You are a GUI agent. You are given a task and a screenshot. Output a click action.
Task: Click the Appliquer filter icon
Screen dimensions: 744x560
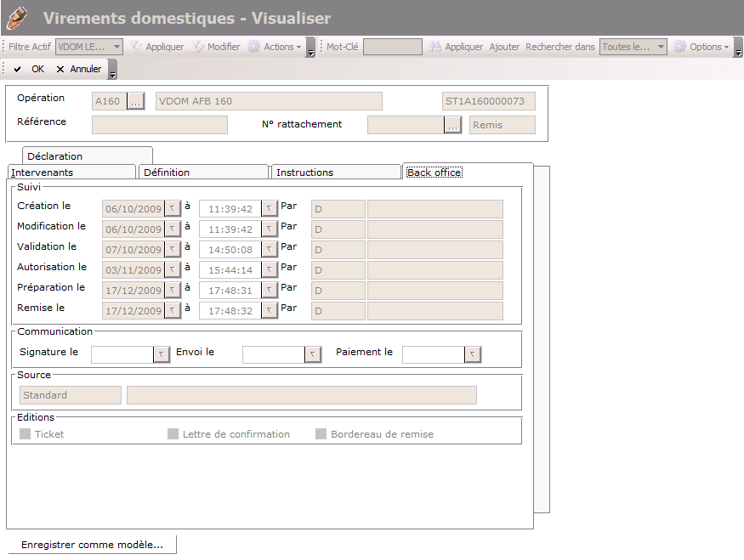(x=136, y=48)
